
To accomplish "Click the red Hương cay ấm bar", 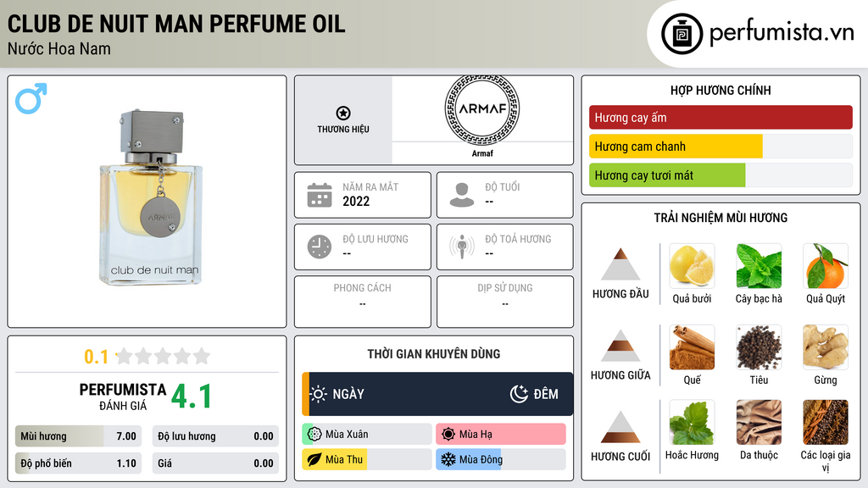I will pos(720,118).
